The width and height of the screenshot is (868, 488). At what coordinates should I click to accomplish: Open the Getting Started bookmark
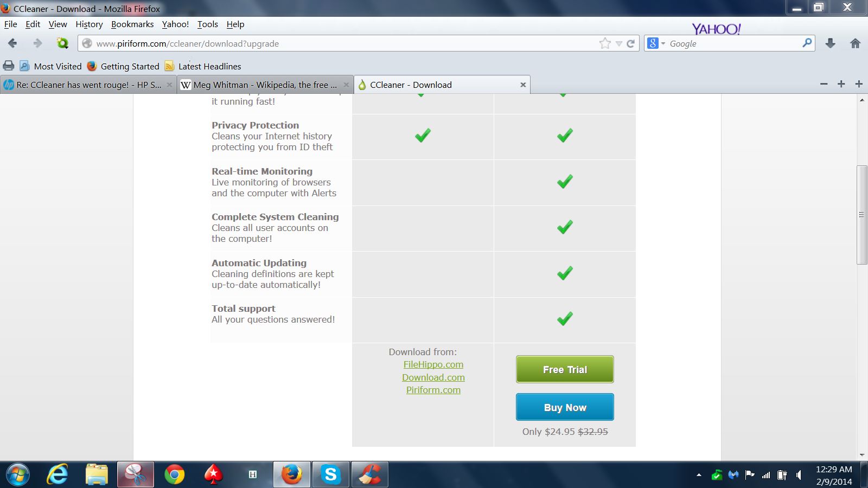coord(123,66)
